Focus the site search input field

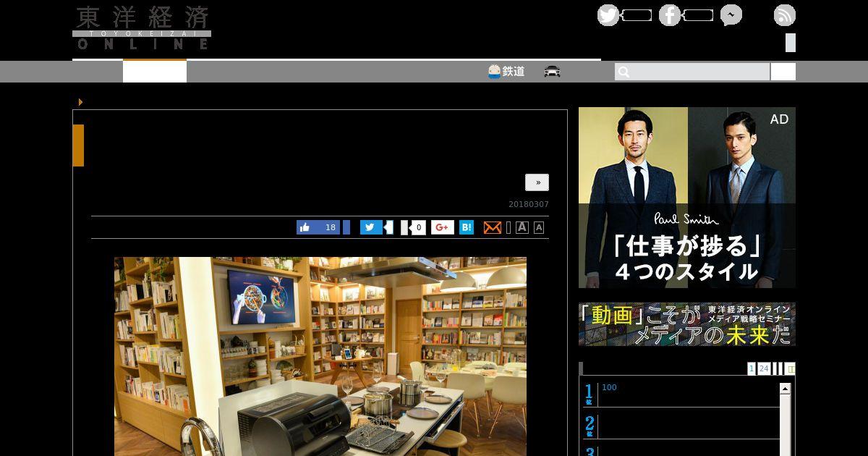pyautogui.click(x=692, y=72)
